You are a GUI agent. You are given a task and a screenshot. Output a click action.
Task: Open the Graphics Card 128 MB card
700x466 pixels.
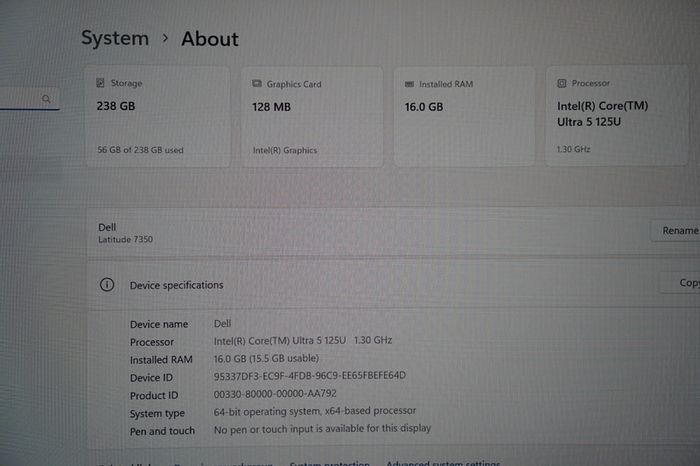coord(312,117)
